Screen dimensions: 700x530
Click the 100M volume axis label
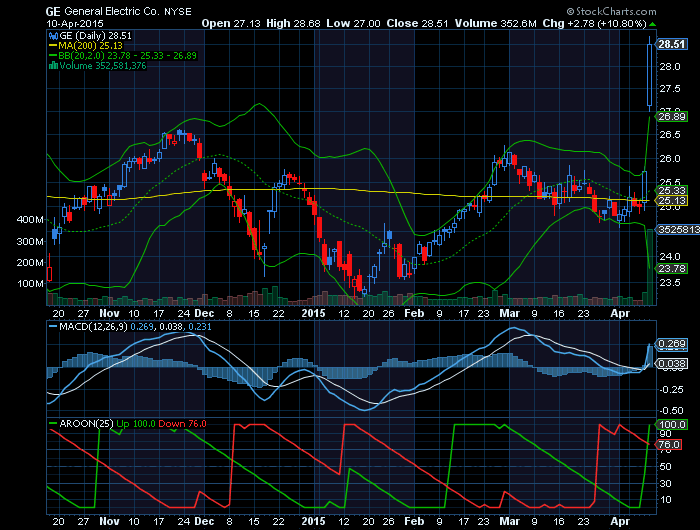30,284
